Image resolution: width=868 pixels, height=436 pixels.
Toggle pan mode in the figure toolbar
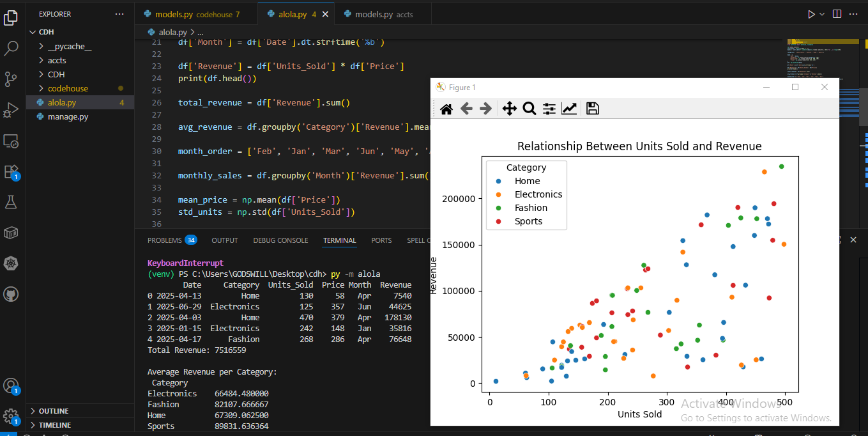pyautogui.click(x=510, y=109)
